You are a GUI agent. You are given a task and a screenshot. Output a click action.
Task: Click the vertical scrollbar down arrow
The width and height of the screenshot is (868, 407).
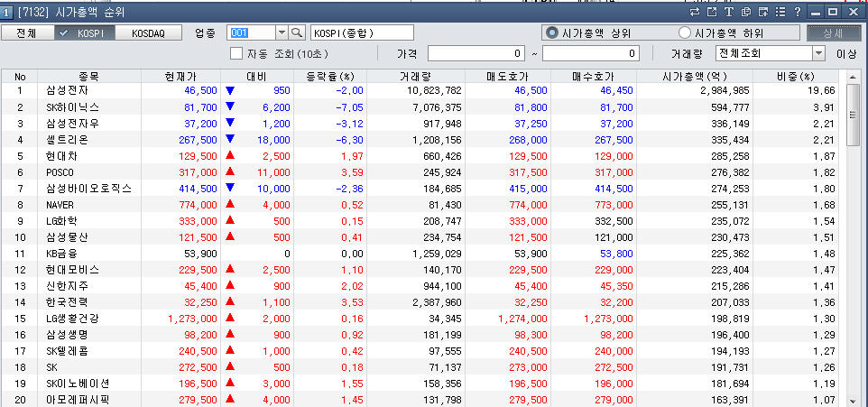point(854,399)
